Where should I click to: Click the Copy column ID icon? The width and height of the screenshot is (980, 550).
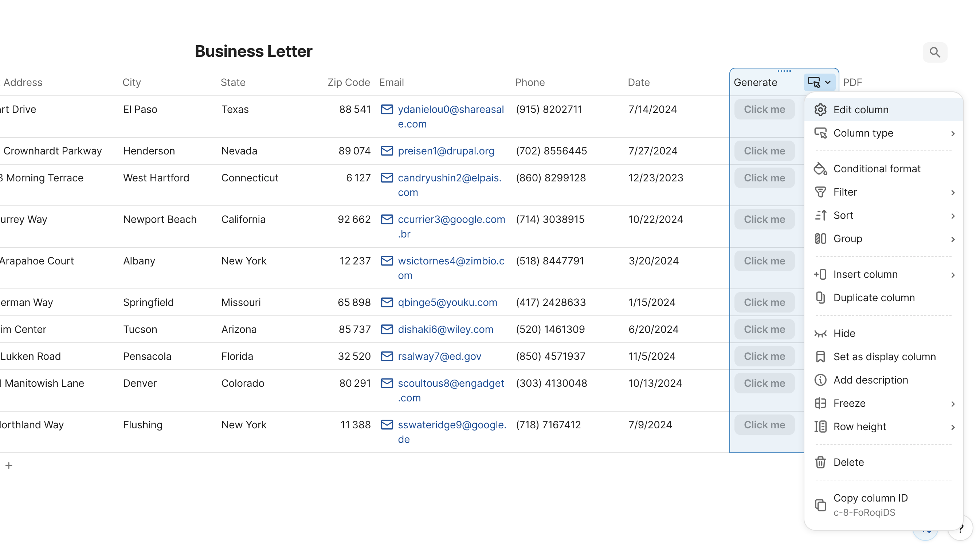[820, 505]
